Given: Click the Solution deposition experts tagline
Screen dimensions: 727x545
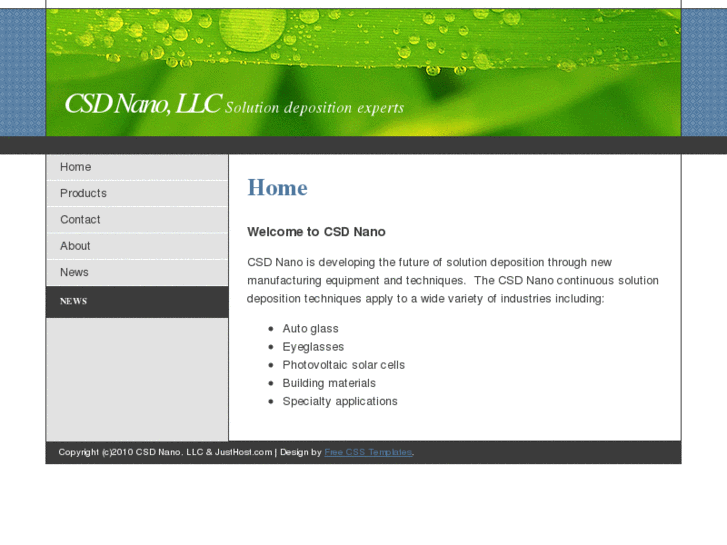Looking at the screenshot, I should point(314,108).
